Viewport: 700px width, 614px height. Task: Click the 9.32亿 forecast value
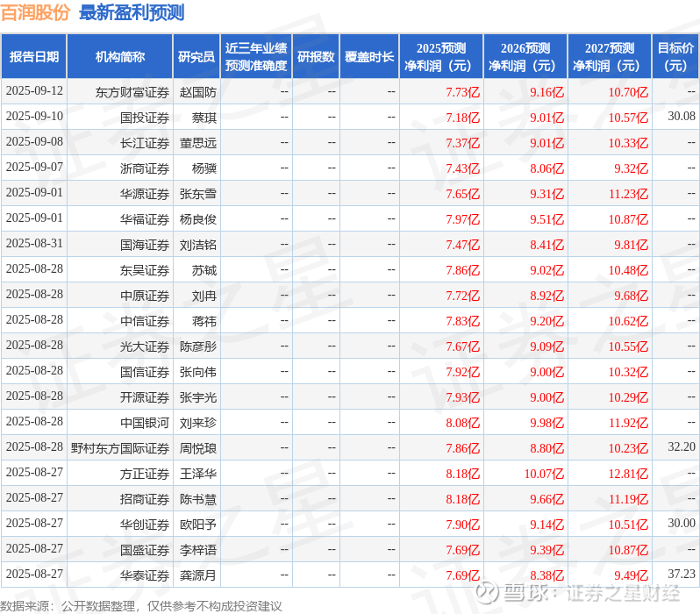(631, 168)
